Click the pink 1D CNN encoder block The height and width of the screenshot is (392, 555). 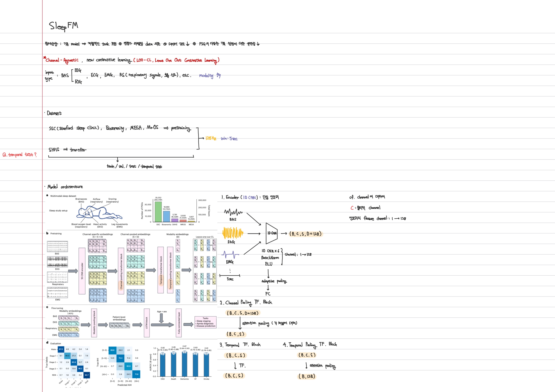coord(82,271)
